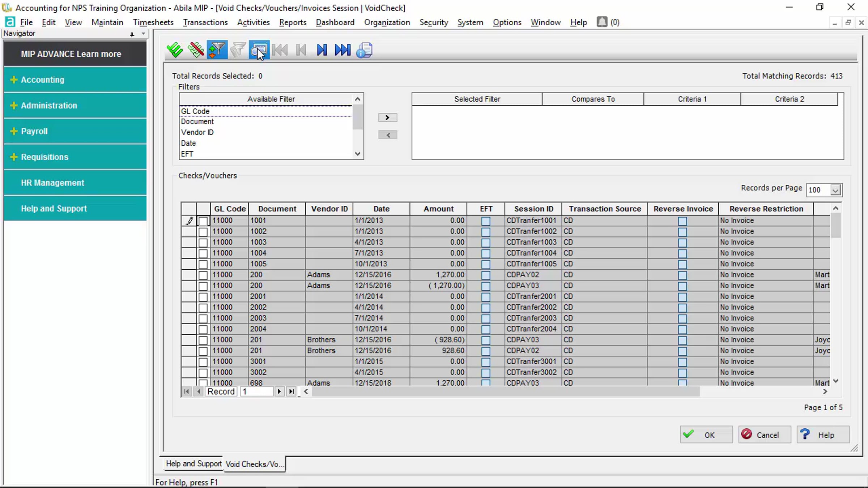Open the Records per Page dropdown

[x=835, y=190]
